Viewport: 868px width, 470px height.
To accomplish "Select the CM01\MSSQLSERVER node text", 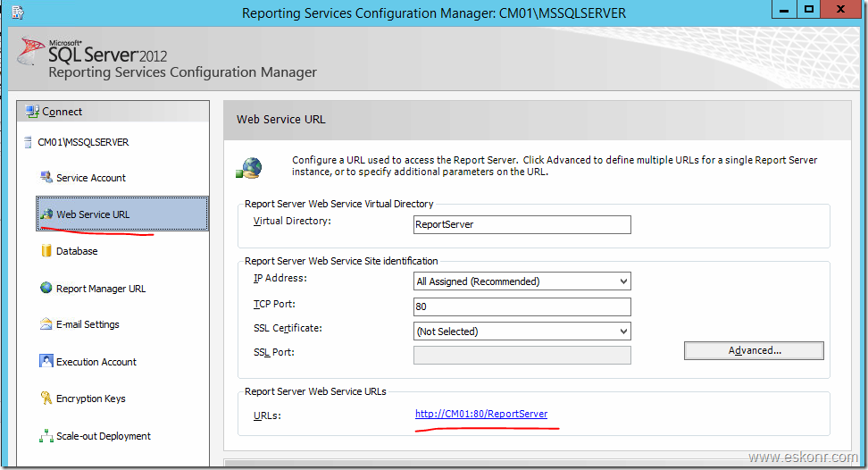I will point(83,142).
